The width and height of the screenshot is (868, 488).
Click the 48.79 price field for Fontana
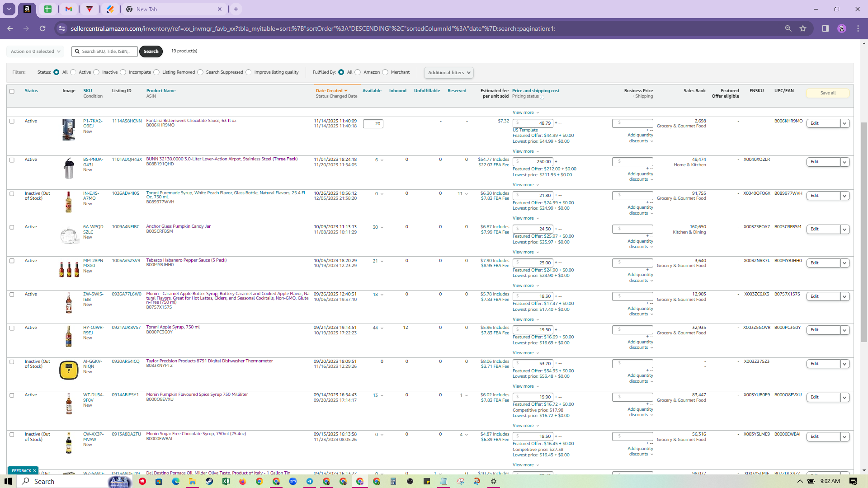(x=533, y=123)
